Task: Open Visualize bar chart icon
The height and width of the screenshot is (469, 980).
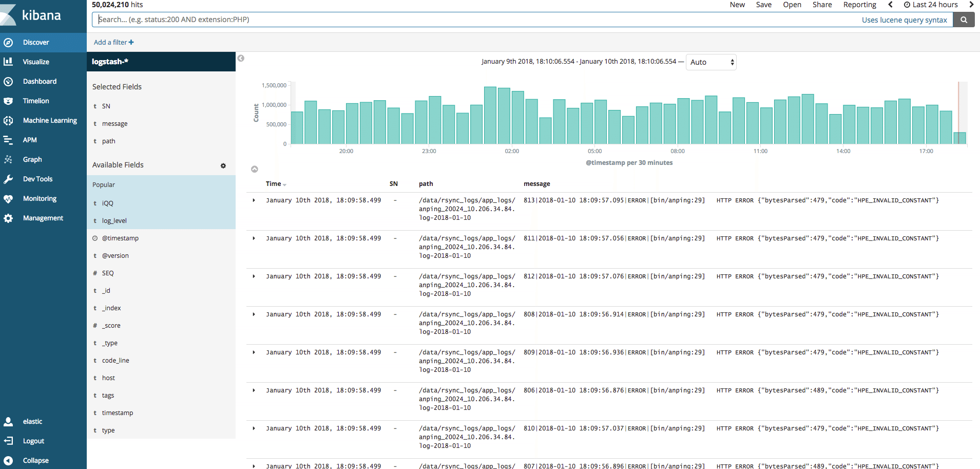Action: click(8, 62)
